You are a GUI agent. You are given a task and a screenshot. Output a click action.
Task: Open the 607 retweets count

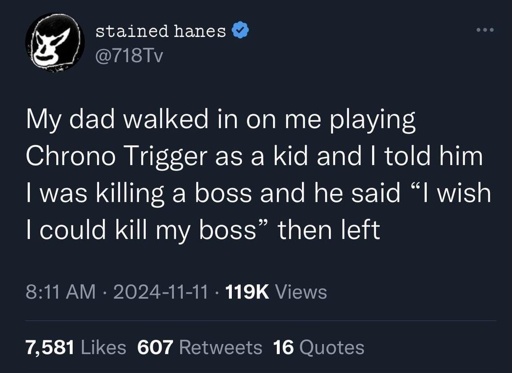coord(155,347)
